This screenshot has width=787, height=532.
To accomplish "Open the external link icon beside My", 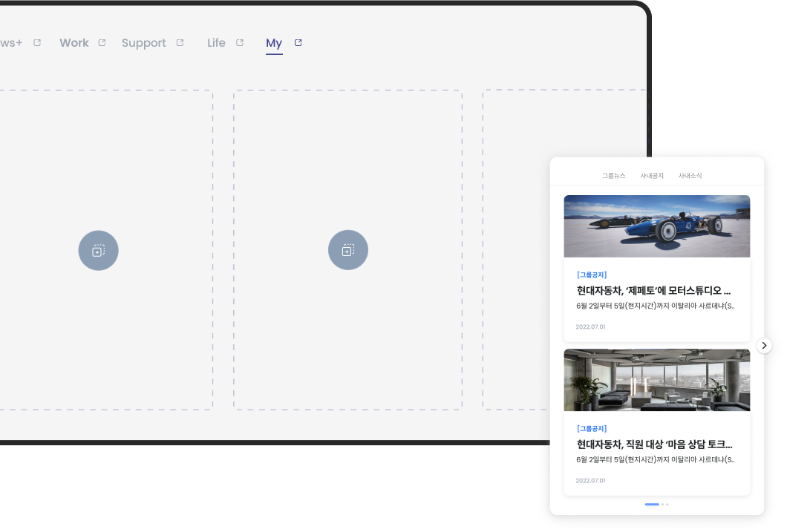I will click(298, 43).
